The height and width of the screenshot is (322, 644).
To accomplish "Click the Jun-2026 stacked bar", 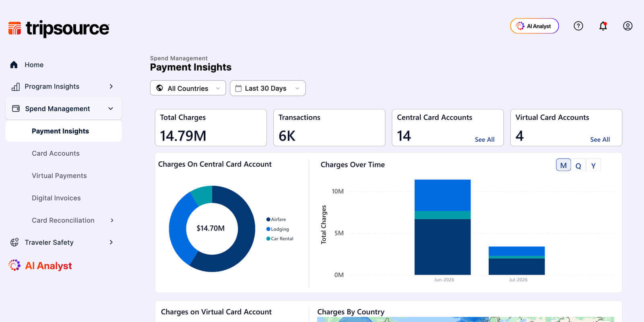I will pos(443,227).
